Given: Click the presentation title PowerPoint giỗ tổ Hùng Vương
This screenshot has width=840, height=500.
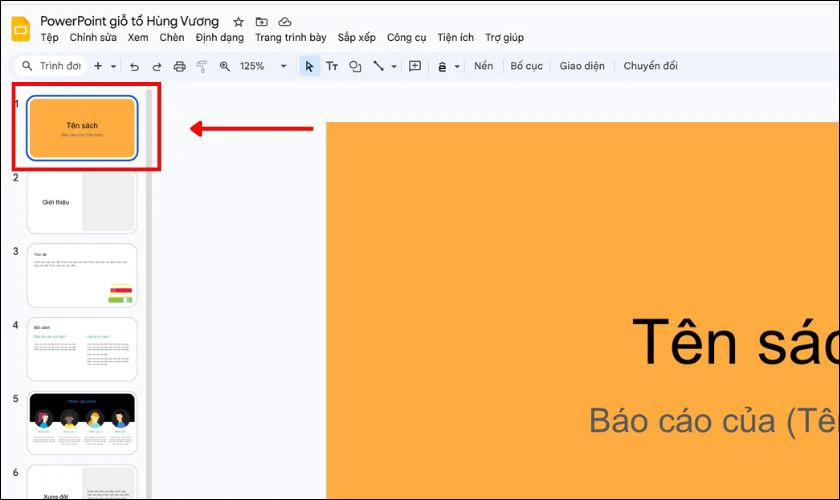Looking at the screenshot, I should (x=130, y=21).
